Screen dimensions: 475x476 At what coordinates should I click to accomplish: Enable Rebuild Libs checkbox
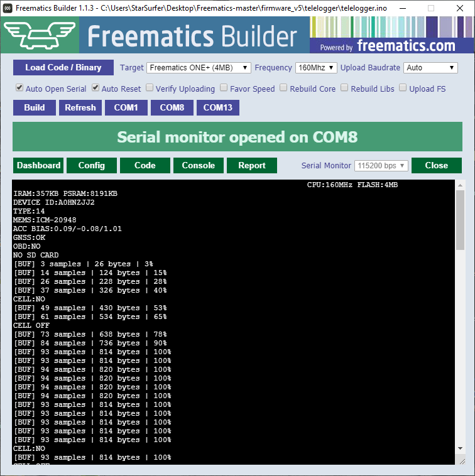tap(344, 88)
